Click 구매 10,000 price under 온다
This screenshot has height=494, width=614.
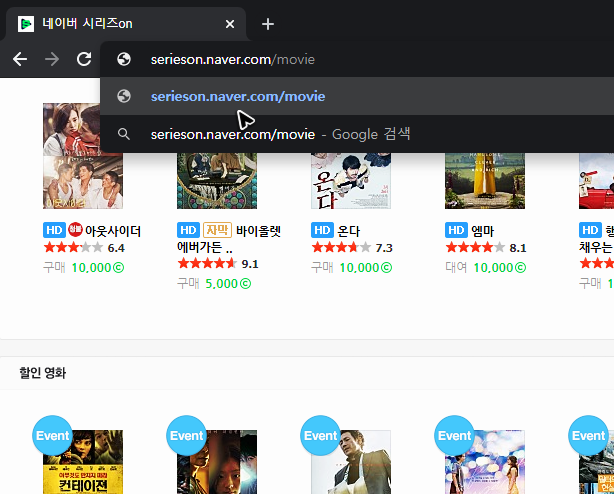tap(352, 268)
